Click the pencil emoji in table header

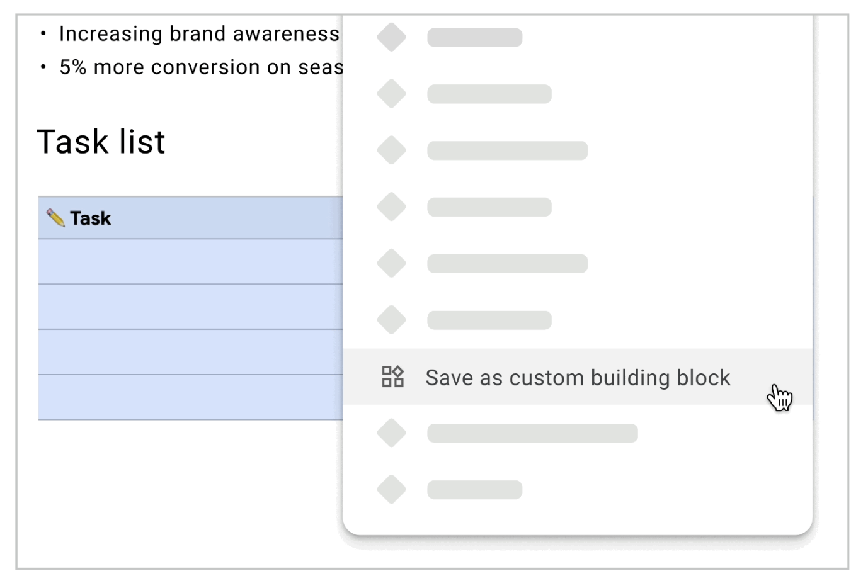[x=55, y=218]
